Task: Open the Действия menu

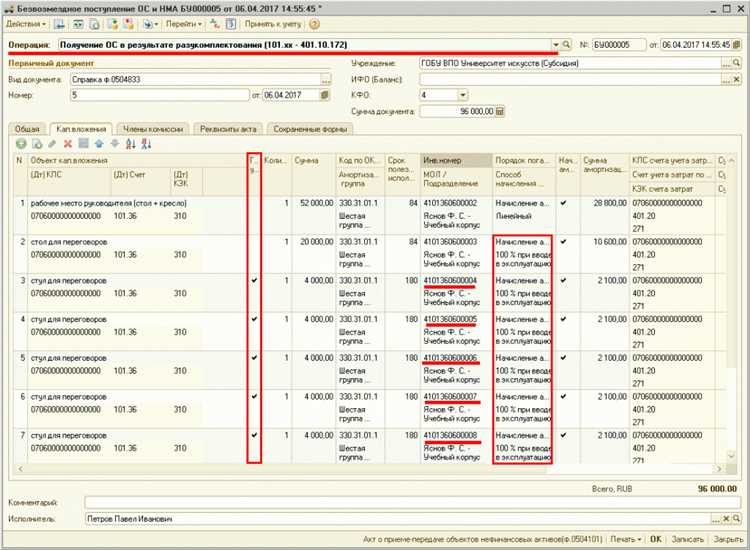Action: [x=26, y=24]
